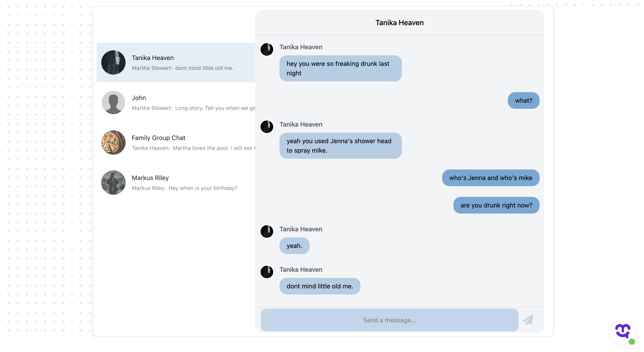Screen dimensions: 644x352
Task: Click the who's Jenna and who's mike bubble
Action: [x=490, y=178]
